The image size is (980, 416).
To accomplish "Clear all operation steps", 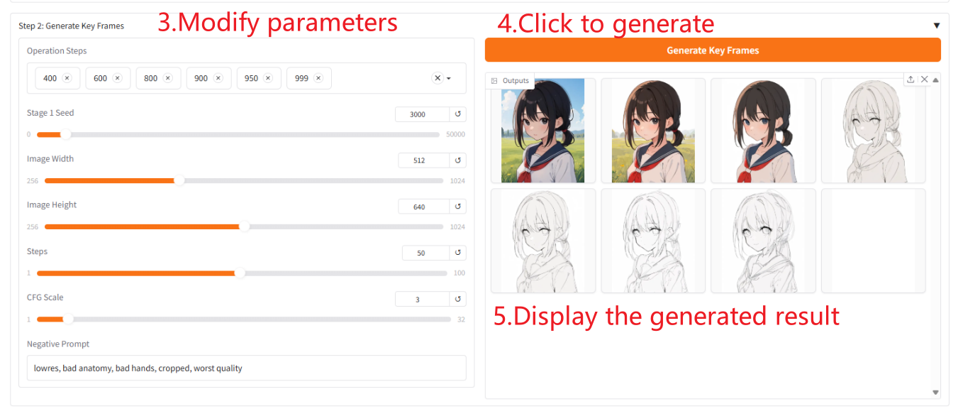I will pos(438,78).
